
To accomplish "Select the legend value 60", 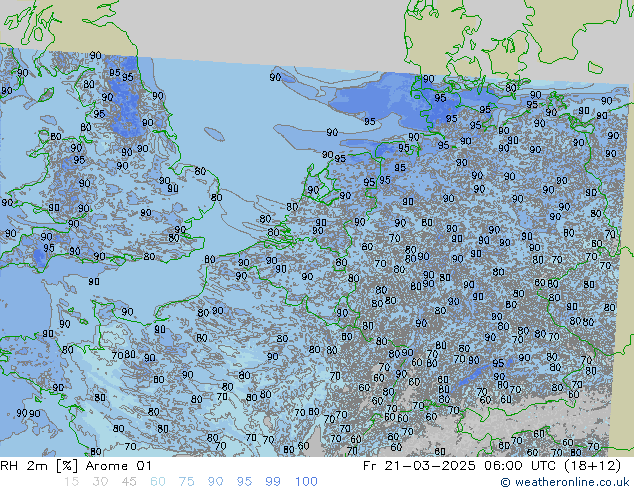I will point(158,482).
